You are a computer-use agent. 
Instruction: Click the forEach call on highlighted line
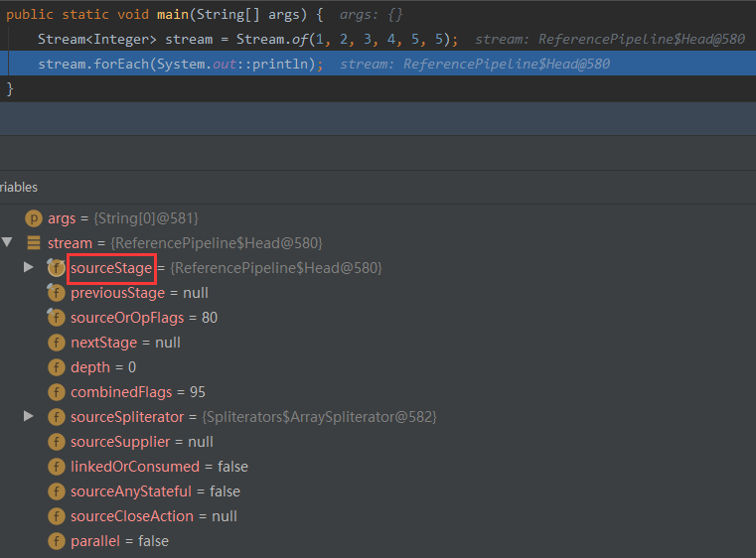[121, 65]
